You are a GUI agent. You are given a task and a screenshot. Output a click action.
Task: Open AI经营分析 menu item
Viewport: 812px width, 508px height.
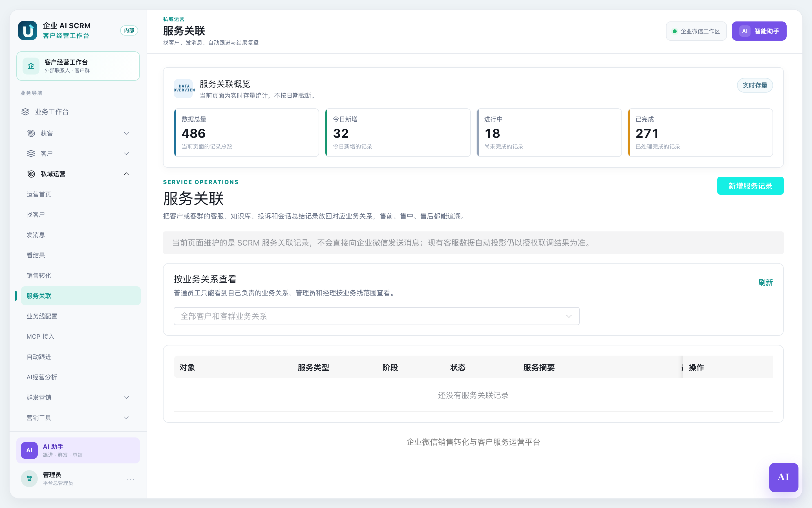coord(81,377)
